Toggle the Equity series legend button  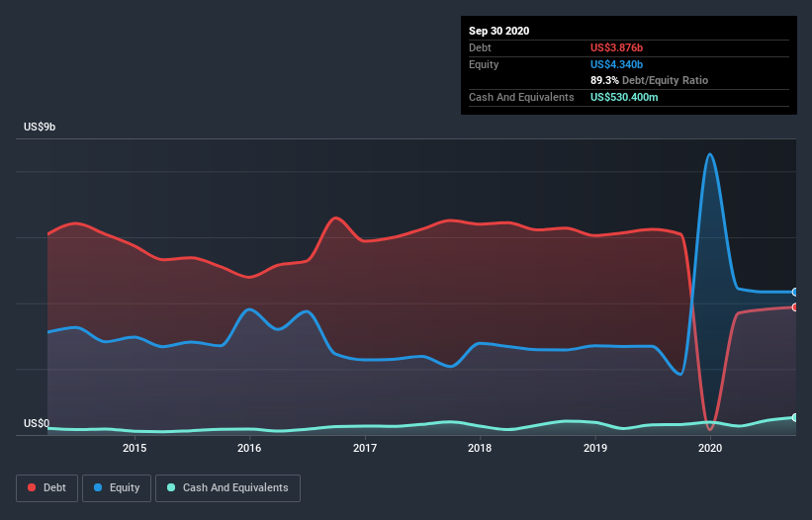click(117, 488)
